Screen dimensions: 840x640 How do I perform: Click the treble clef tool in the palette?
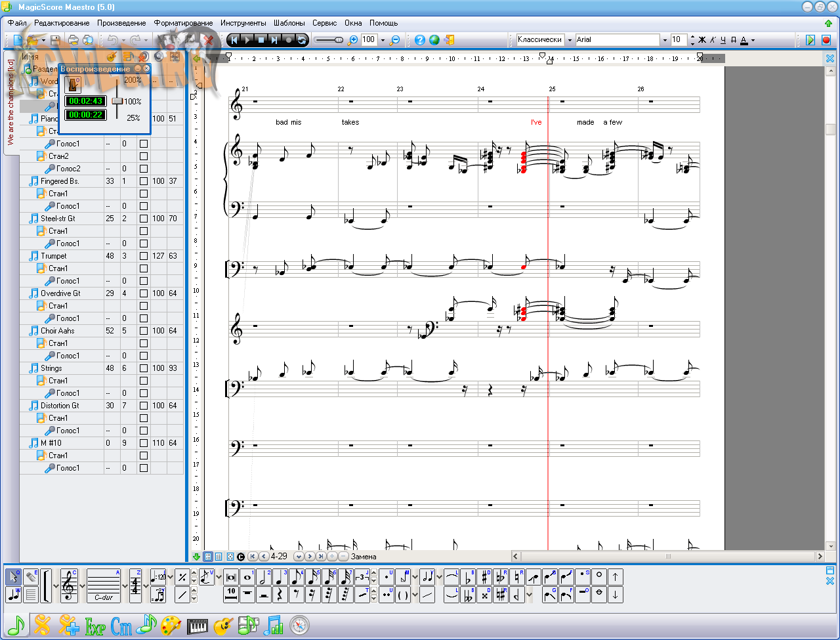click(69, 585)
